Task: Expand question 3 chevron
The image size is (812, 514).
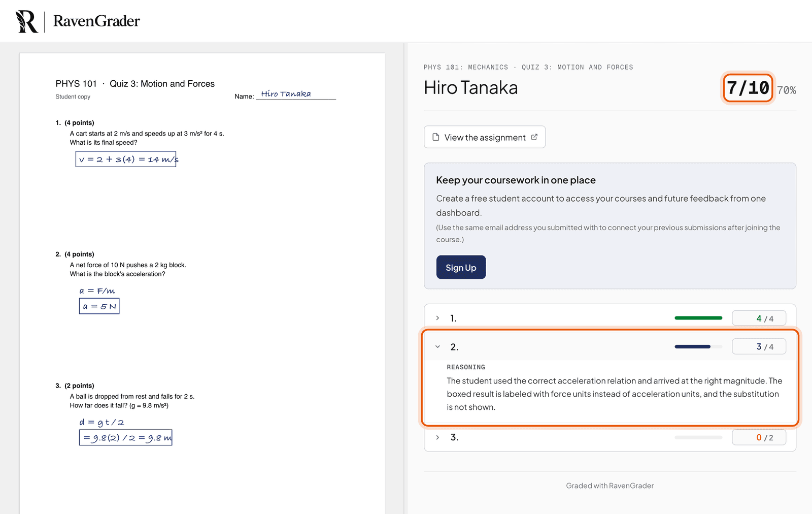Action: pos(437,437)
